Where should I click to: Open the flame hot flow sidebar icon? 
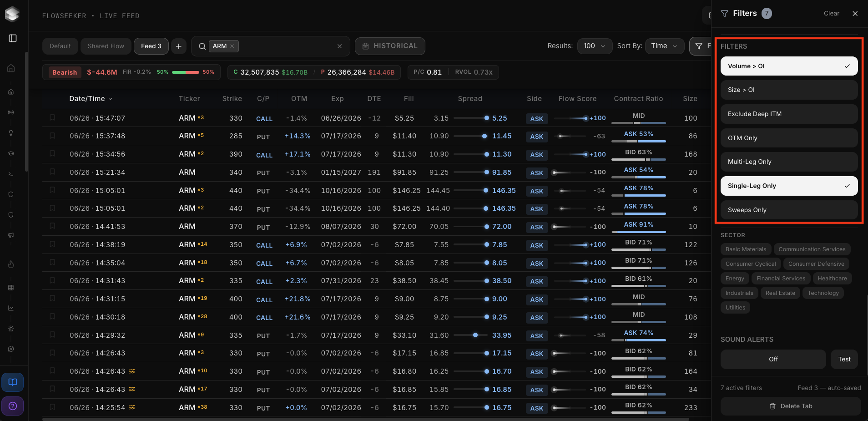(x=11, y=264)
